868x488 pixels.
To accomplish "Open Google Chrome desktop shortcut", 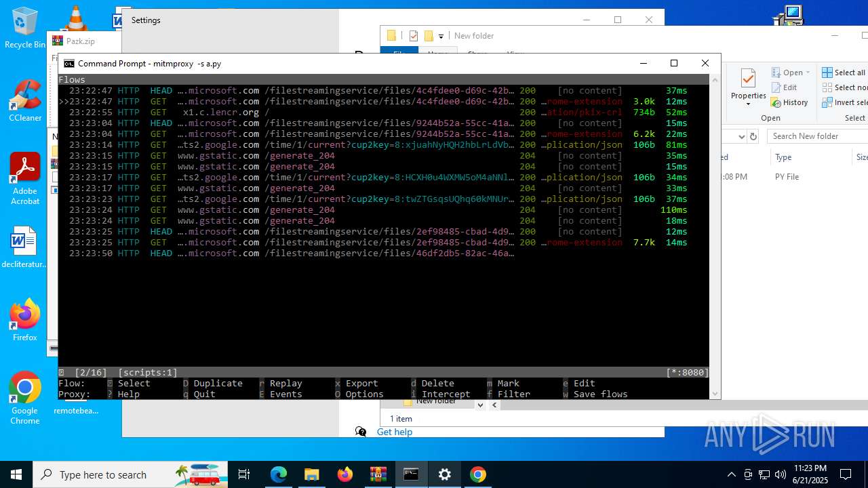I will pyautogui.click(x=25, y=398).
